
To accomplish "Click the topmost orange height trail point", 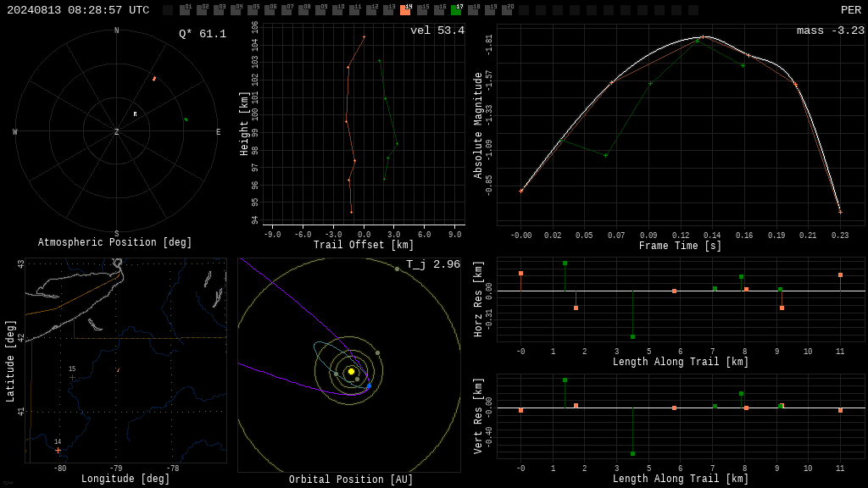I will tap(364, 37).
